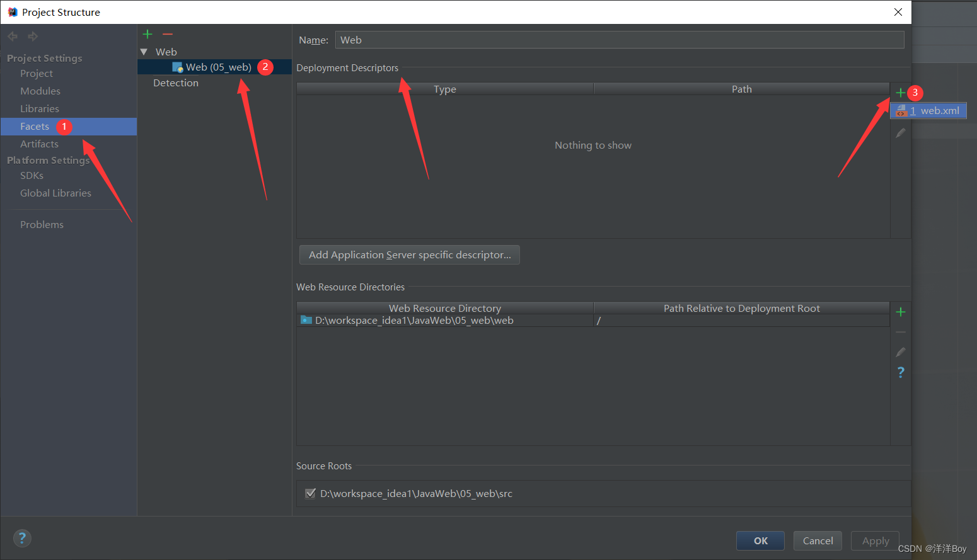Click the back navigation arrow

[x=12, y=36]
